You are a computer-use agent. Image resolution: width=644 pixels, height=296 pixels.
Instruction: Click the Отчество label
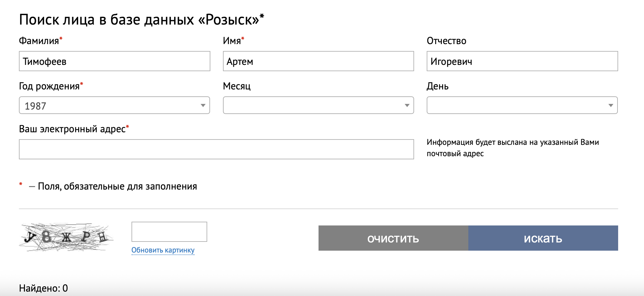pyautogui.click(x=447, y=41)
